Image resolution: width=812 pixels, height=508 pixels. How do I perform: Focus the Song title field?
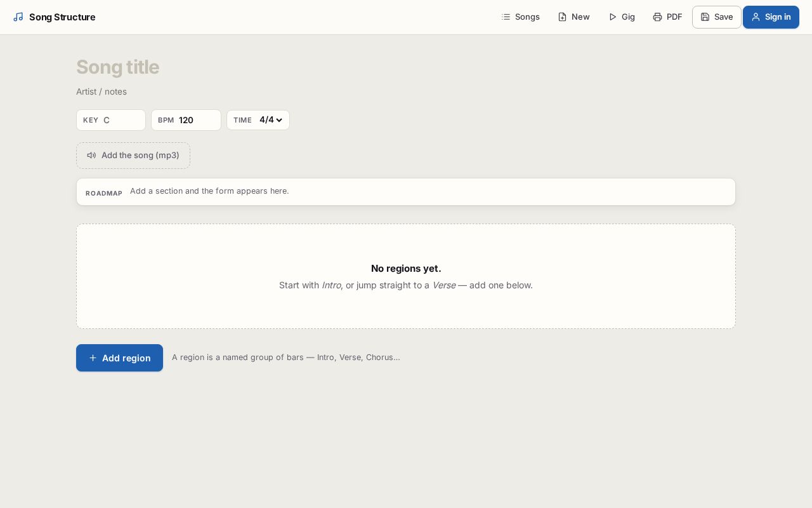406,67
